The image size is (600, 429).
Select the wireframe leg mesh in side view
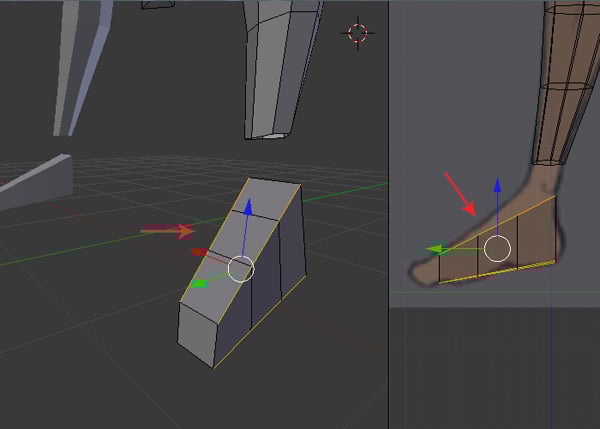[x=564, y=82]
